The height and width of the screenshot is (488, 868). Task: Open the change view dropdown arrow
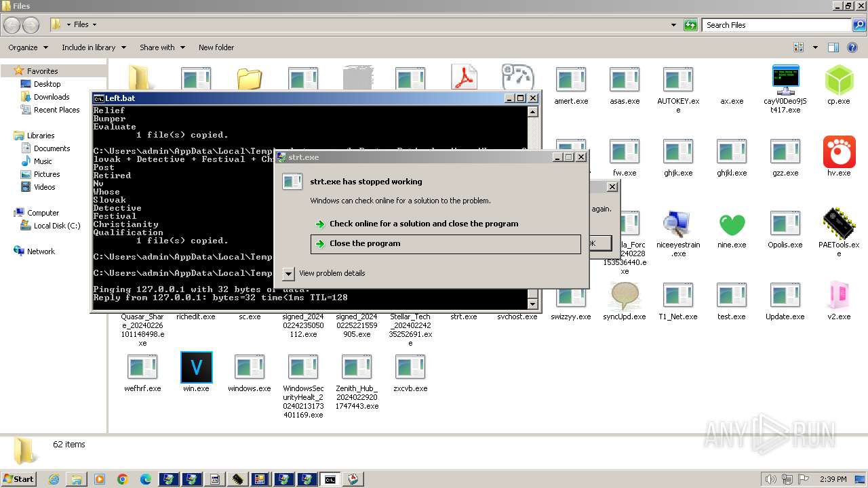(x=815, y=47)
